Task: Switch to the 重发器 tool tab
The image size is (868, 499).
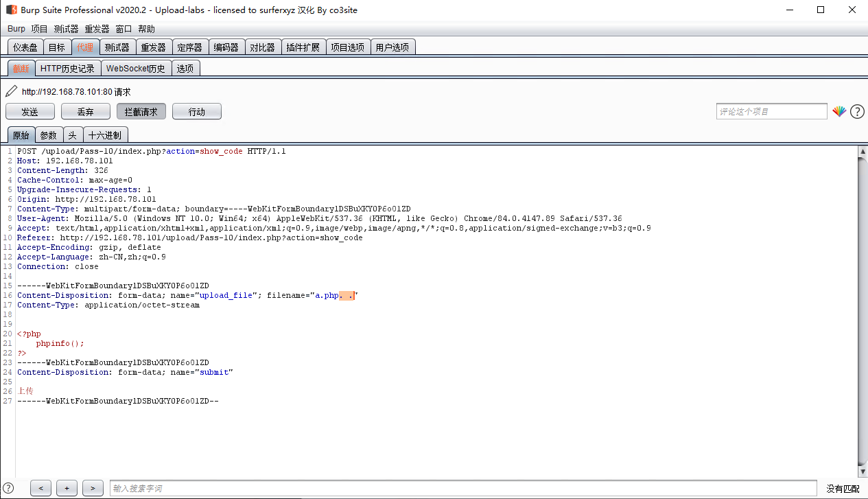Action: point(153,47)
